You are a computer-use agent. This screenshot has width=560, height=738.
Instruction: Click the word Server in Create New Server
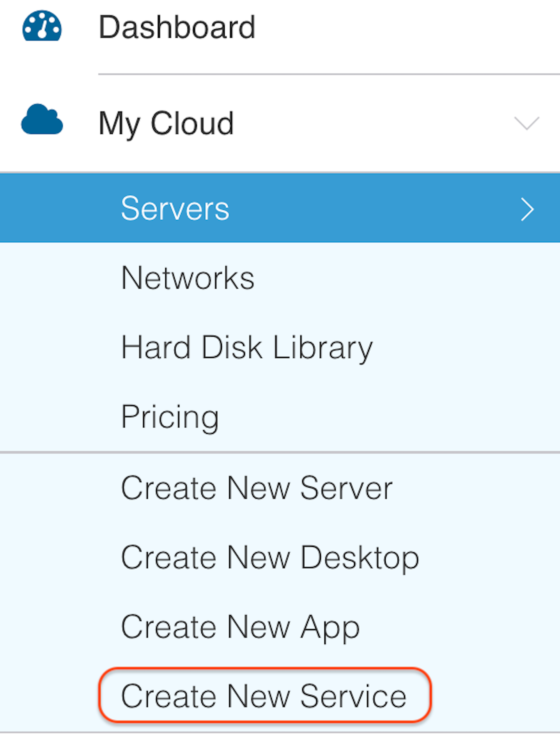pyautogui.click(x=346, y=488)
